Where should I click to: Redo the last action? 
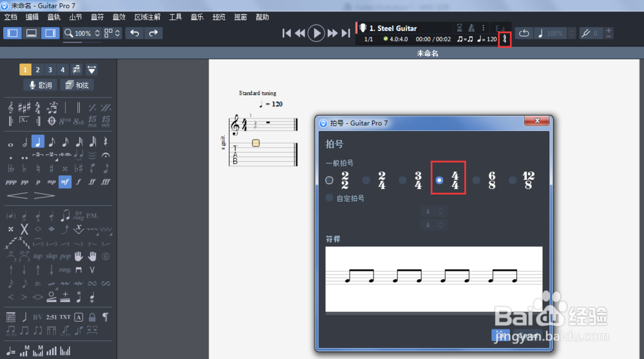point(153,34)
